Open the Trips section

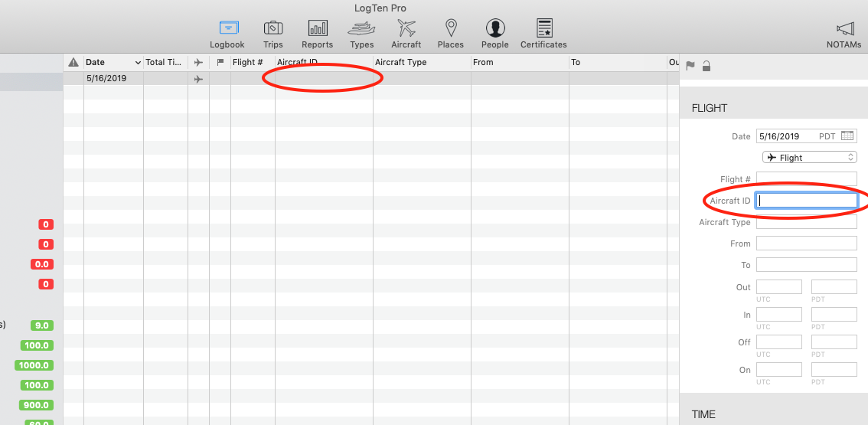pos(273,34)
